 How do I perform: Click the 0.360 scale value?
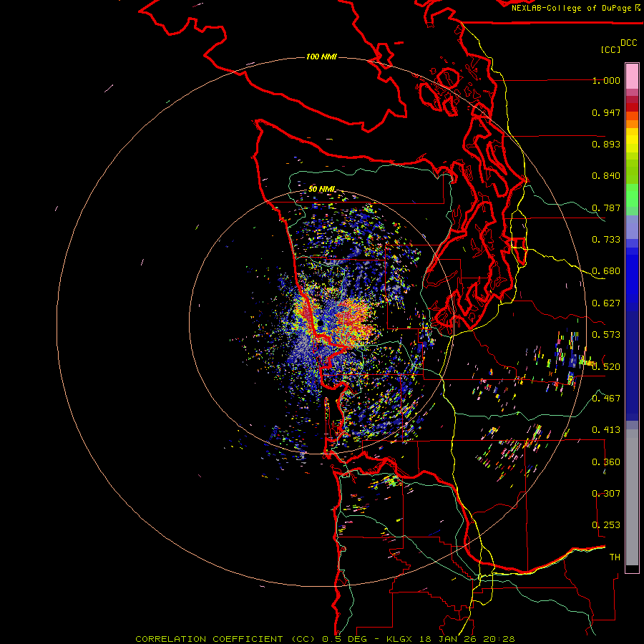click(606, 462)
